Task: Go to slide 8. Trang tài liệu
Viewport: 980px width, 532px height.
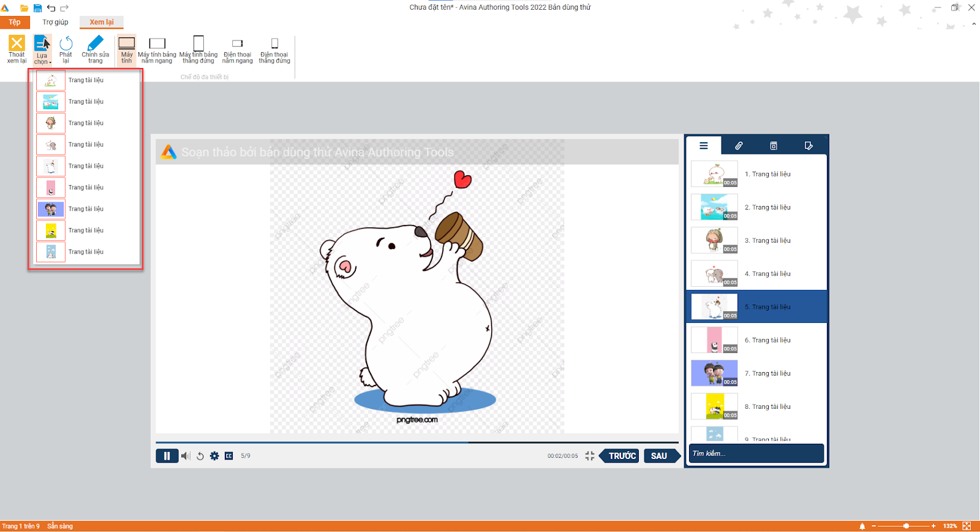Action: coord(757,406)
